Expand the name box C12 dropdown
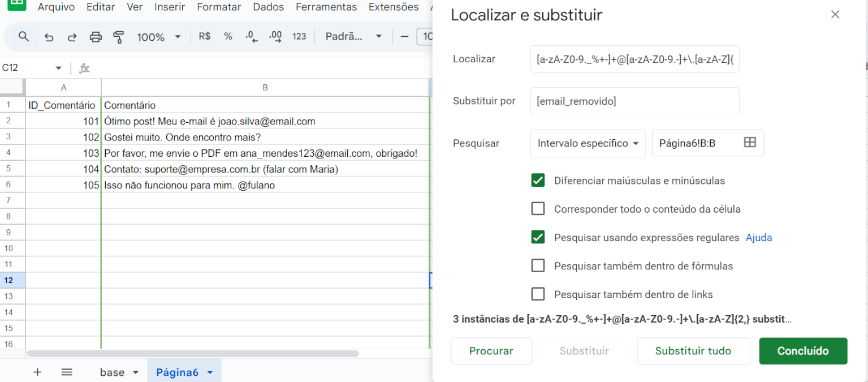This screenshot has height=382, width=868. click(58, 68)
